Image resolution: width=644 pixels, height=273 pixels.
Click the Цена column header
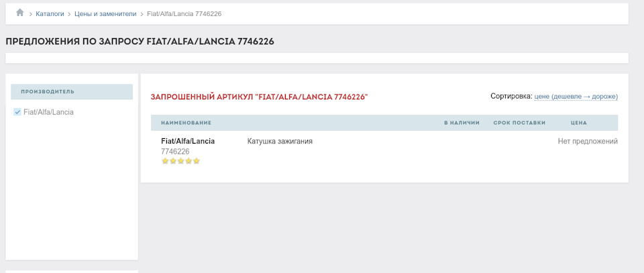coord(579,123)
